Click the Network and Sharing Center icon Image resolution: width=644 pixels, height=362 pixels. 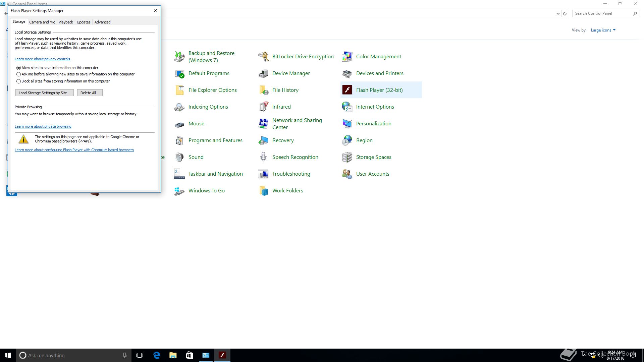[263, 123]
